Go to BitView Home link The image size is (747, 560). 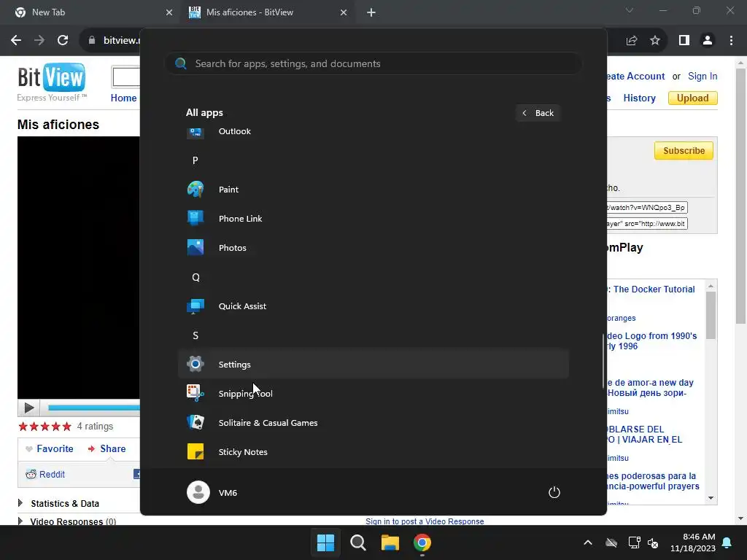click(123, 98)
